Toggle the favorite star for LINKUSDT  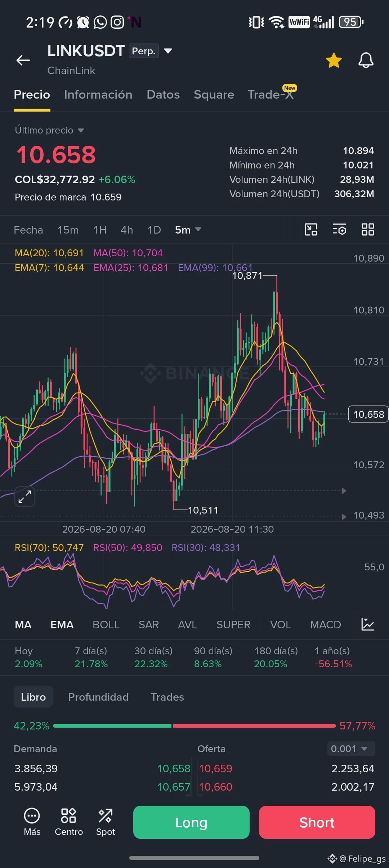[x=334, y=60]
